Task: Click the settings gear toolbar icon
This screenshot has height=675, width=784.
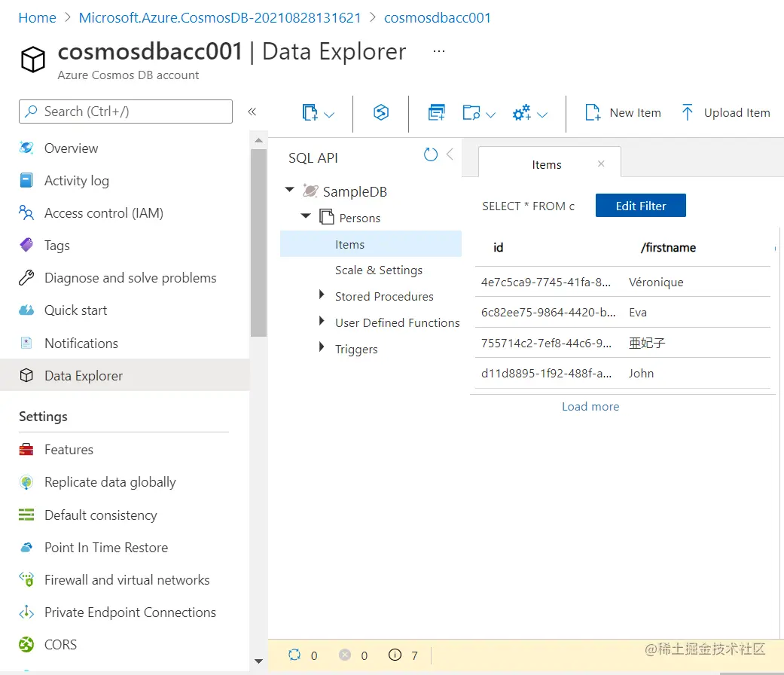Action: 521,113
